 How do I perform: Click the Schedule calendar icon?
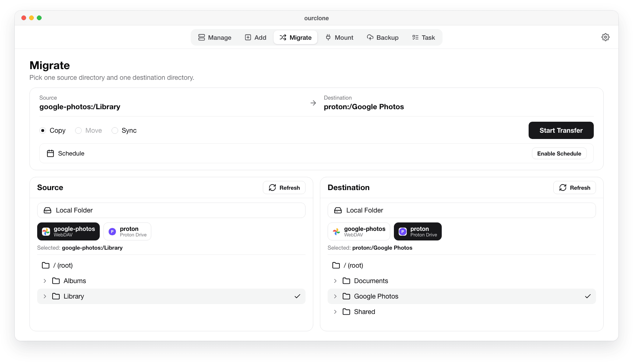(x=50, y=153)
